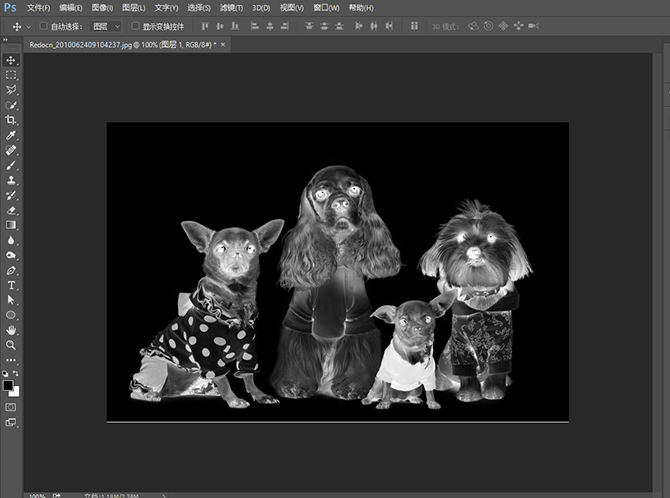Click the Photoshop Ps logo
The width and height of the screenshot is (670, 498).
click(x=10, y=7)
